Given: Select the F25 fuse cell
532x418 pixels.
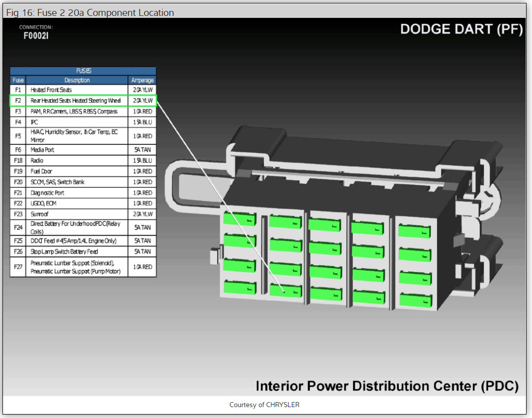Looking at the screenshot, I should [18, 241].
